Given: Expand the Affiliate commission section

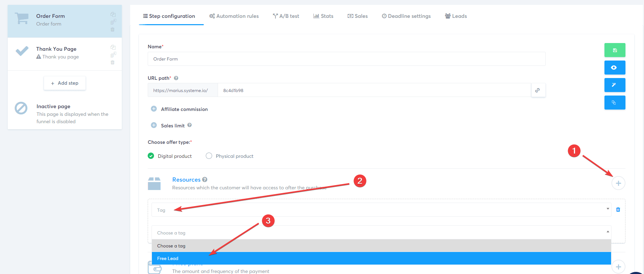Looking at the screenshot, I should (154, 109).
